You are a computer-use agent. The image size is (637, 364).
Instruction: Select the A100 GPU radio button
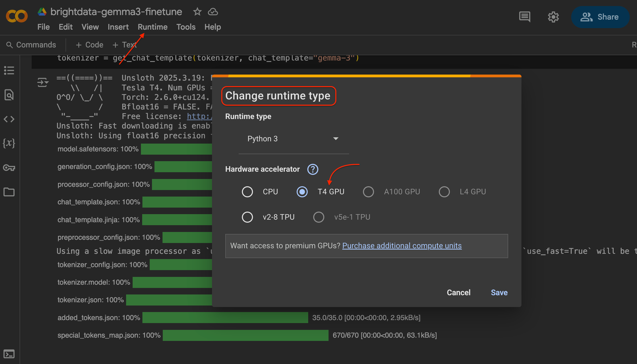[368, 192]
